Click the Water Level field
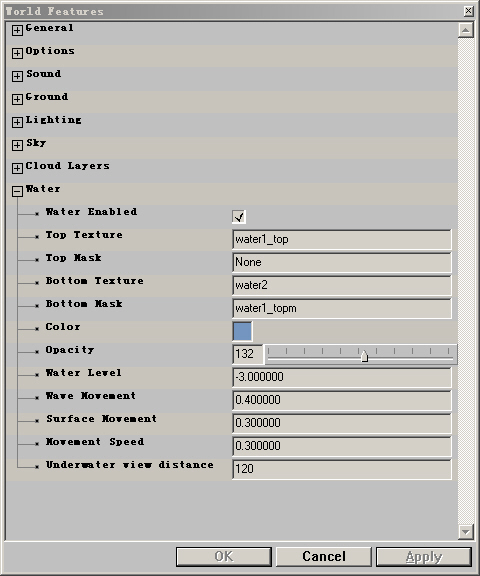 (x=342, y=377)
